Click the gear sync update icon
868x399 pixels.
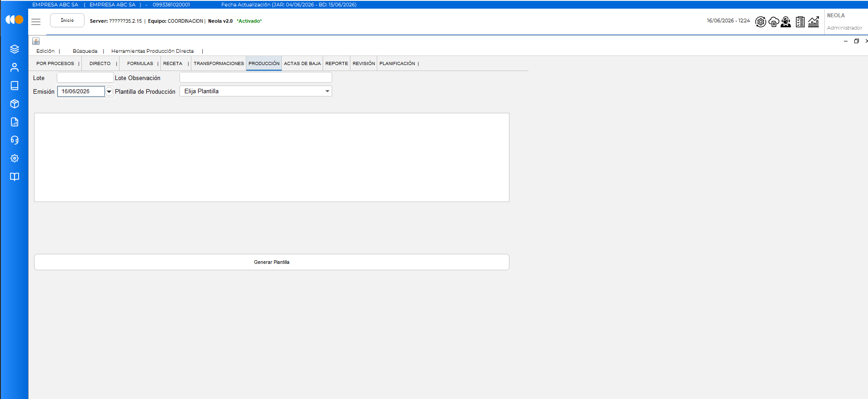761,21
